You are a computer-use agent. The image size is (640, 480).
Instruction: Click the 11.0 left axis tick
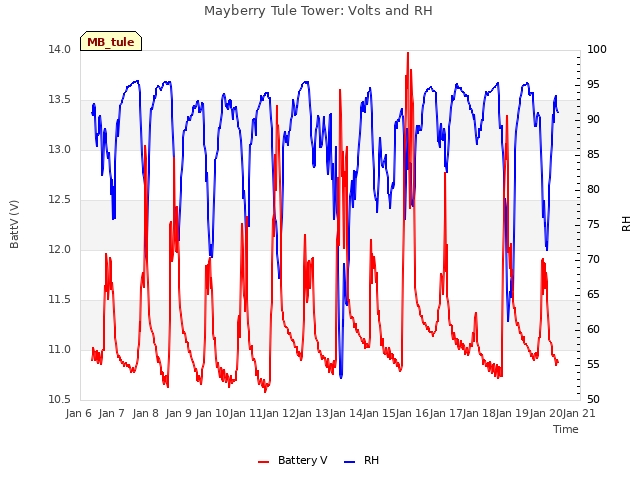tap(59, 349)
